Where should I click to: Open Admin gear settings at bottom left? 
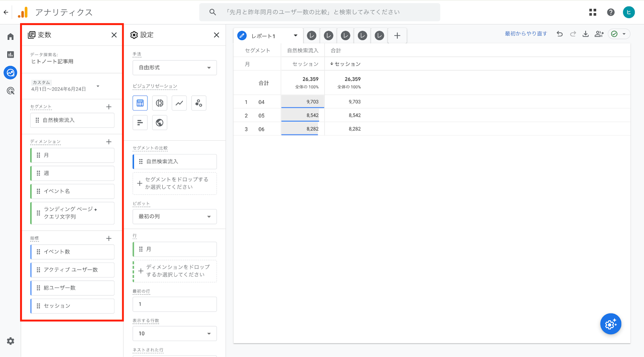coord(10,341)
